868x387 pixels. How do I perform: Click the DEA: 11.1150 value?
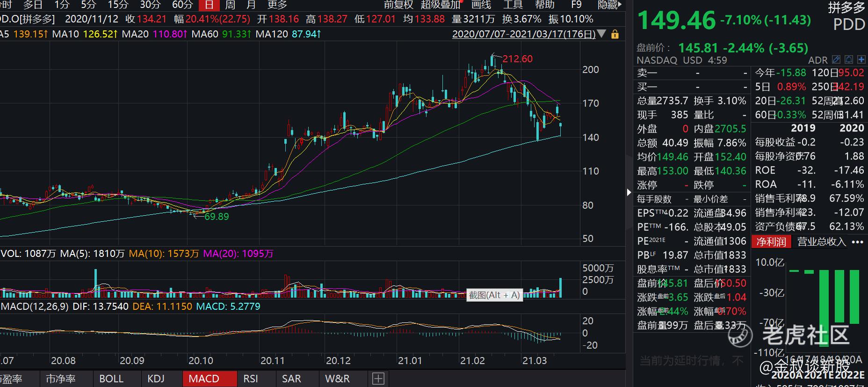coord(162,307)
